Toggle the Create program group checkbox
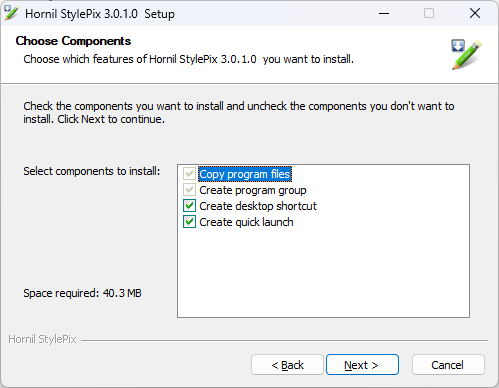The height and width of the screenshot is (388, 499). (189, 190)
